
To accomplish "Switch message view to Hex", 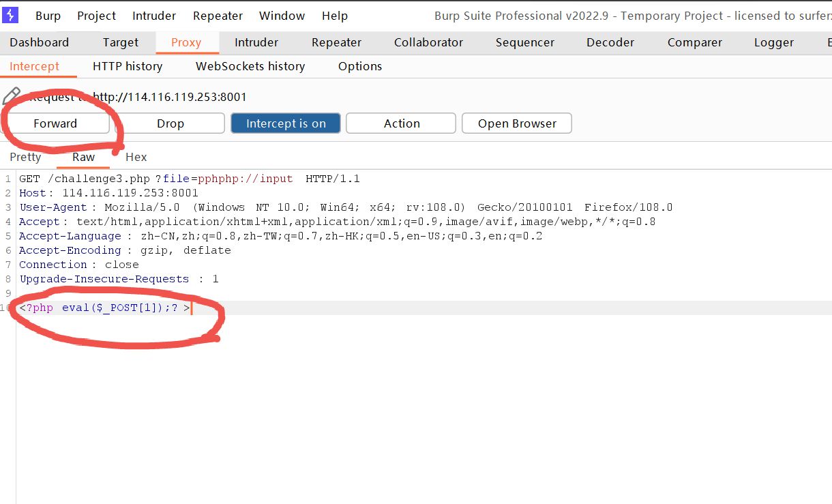I will (x=136, y=157).
